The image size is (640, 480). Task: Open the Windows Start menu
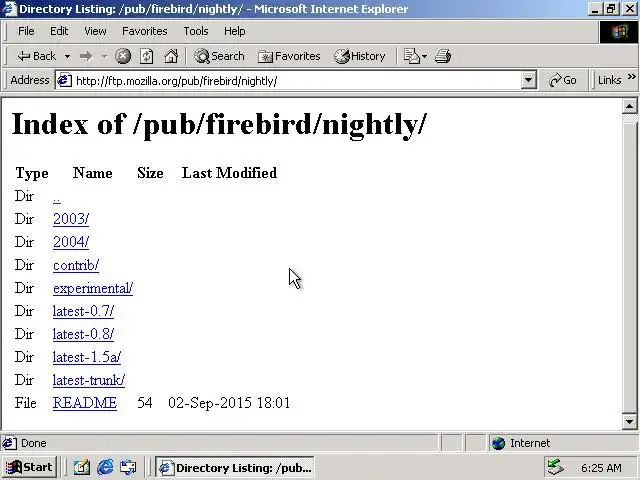click(x=29, y=467)
